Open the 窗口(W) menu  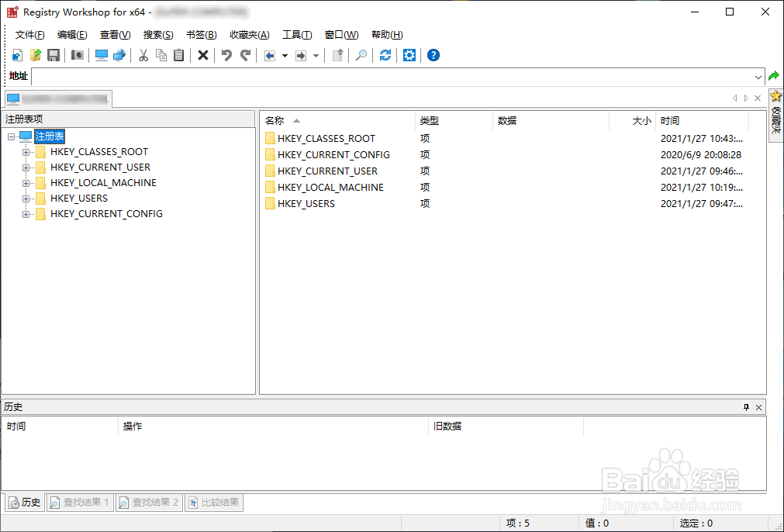(x=341, y=34)
